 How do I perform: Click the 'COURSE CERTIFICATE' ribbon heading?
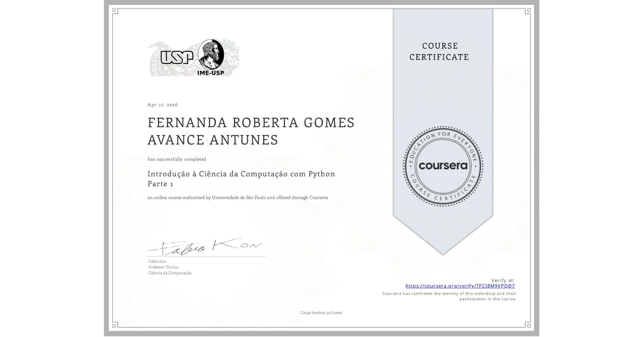[x=439, y=51]
